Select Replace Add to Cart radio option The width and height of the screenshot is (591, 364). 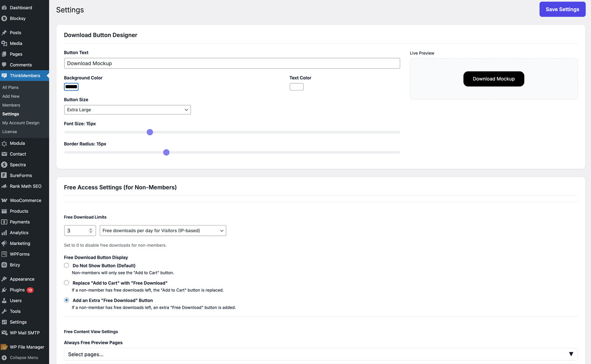click(67, 283)
